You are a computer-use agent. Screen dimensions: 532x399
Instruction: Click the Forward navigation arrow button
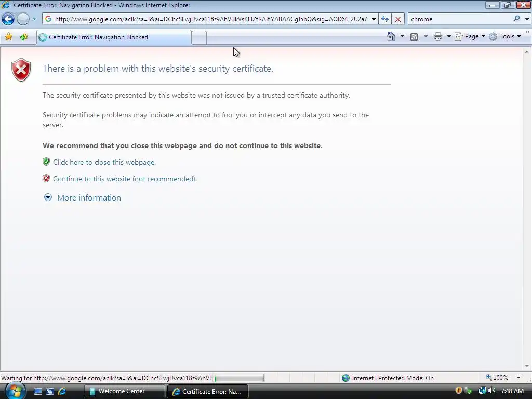(23, 19)
